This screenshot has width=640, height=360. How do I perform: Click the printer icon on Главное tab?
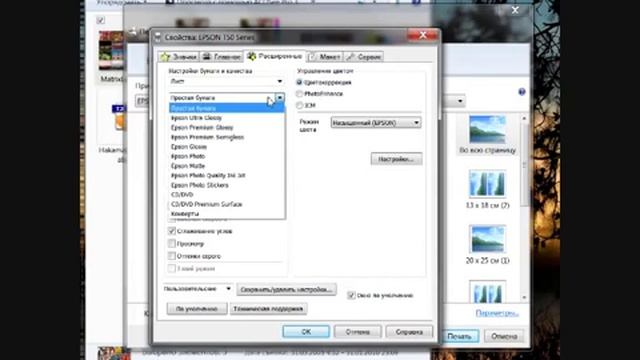tap(207, 57)
